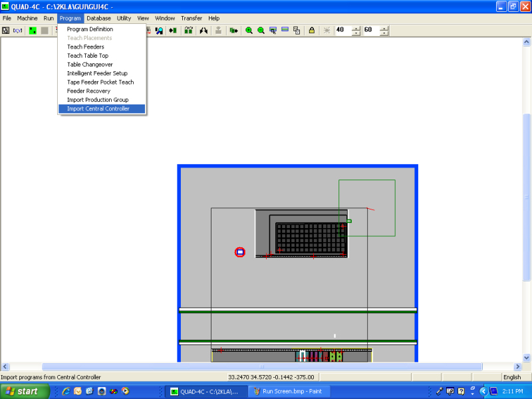532x399 pixels.
Task: Choose Teach Table Top menu entry
Action: pos(102,56)
